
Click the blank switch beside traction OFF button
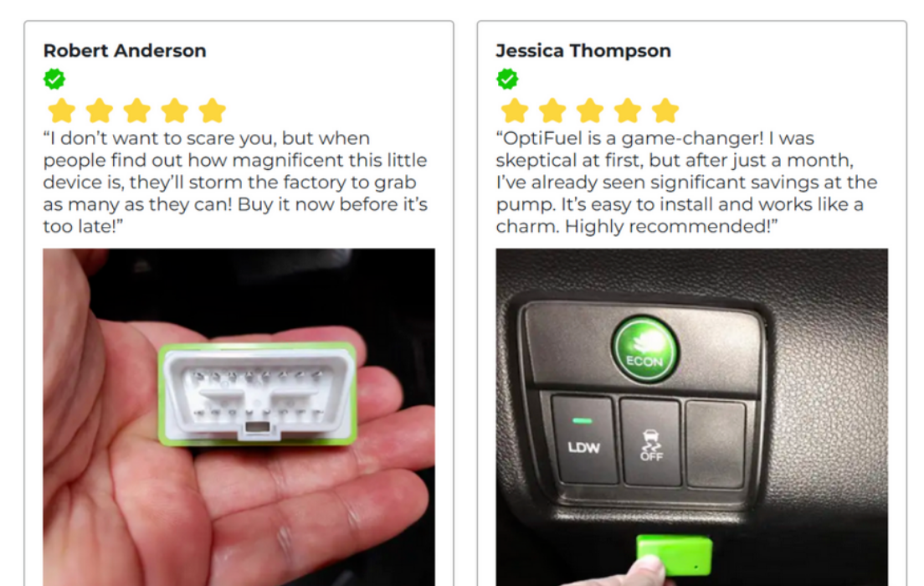click(716, 445)
